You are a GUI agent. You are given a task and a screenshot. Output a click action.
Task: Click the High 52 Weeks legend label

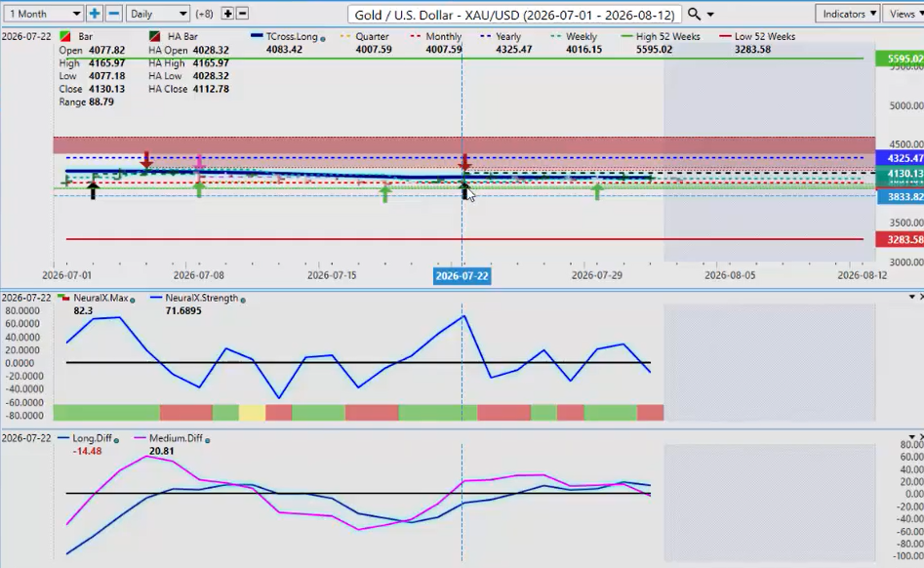[x=668, y=36]
